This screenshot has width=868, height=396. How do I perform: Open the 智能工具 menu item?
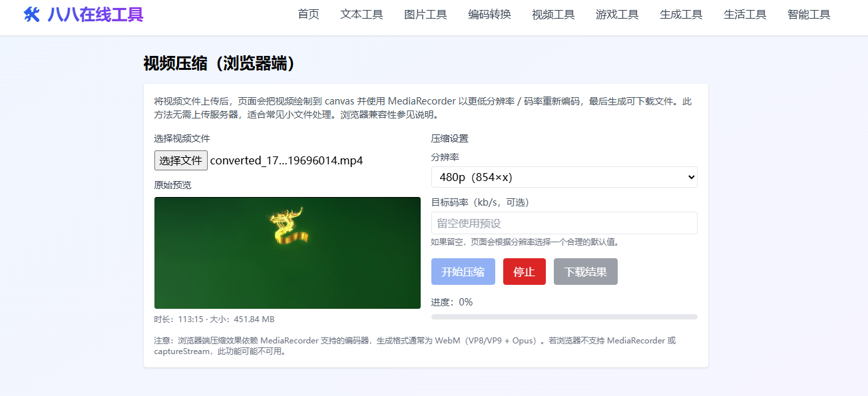tap(808, 14)
